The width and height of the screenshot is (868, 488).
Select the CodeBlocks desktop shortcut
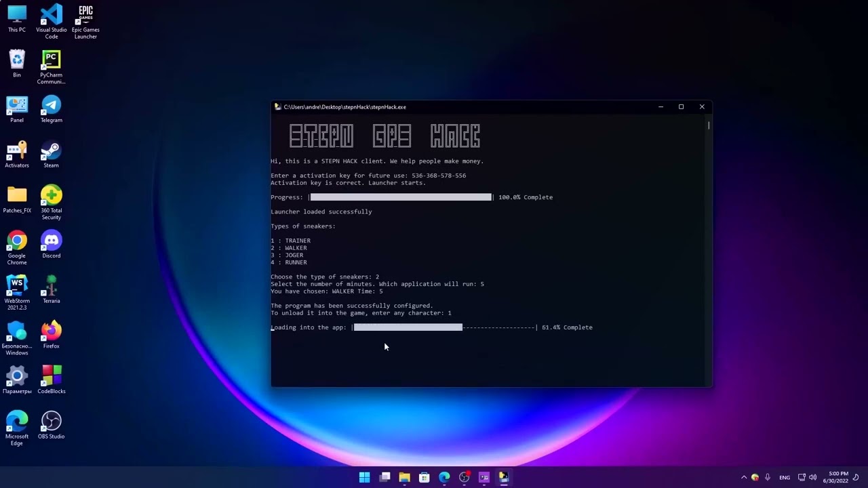click(52, 380)
